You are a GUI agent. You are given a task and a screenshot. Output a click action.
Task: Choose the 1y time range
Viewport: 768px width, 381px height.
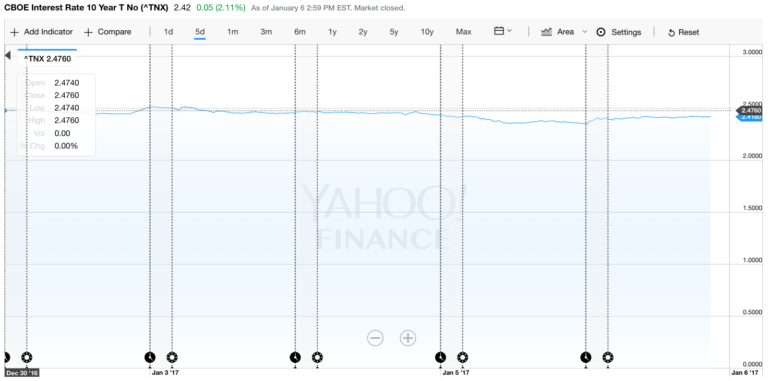pyautogui.click(x=333, y=32)
